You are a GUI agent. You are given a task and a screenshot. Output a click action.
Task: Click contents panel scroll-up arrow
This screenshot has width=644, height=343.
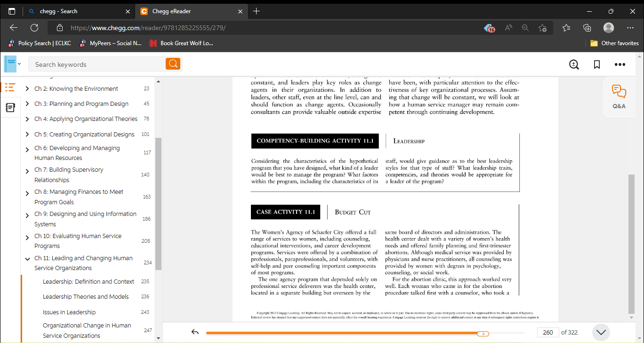158,82
